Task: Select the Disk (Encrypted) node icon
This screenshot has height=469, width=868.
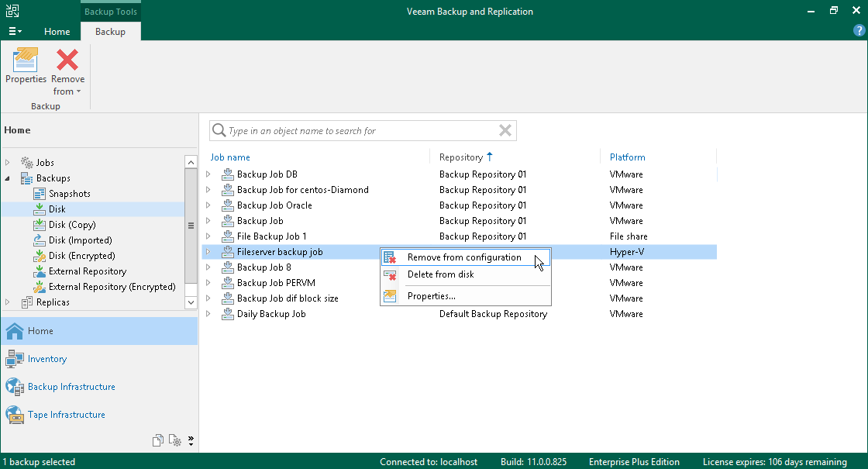Action: pos(40,256)
